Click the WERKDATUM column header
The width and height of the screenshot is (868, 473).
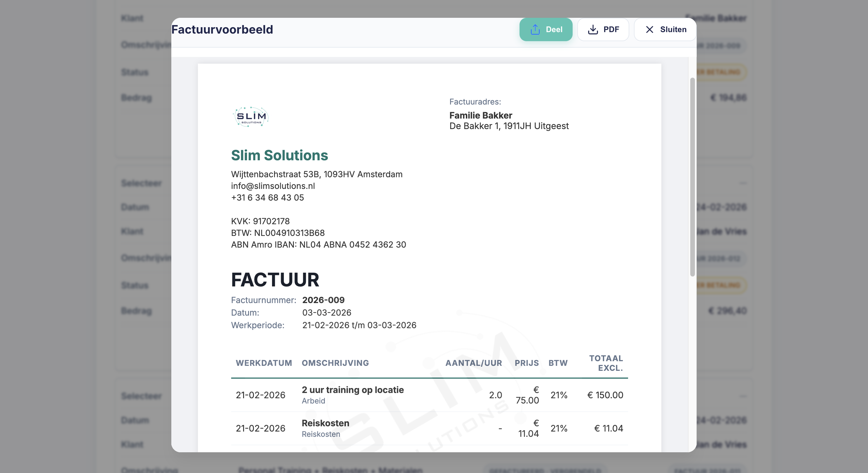pyautogui.click(x=264, y=363)
